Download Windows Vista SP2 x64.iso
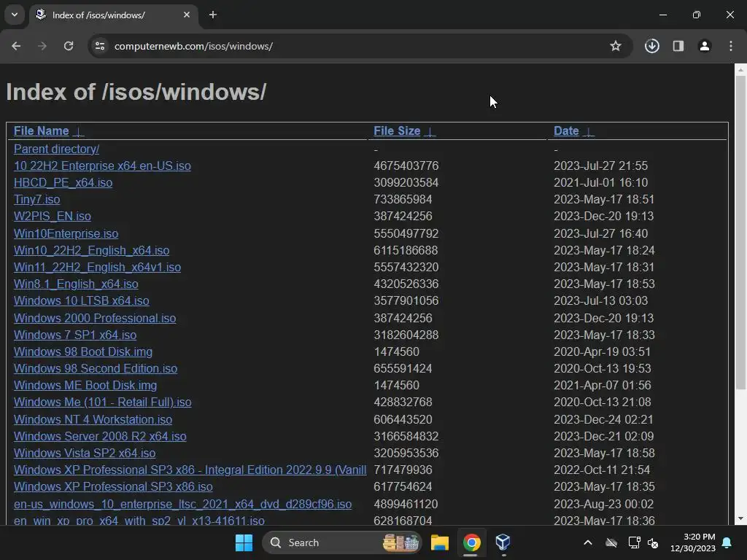 pyautogui.click(x=85, y=453)
